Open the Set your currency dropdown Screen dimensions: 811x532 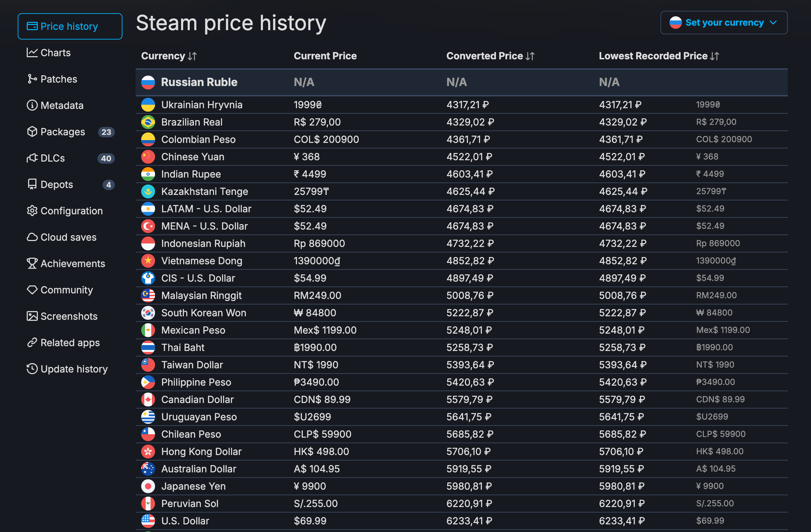tap(724, 23)
